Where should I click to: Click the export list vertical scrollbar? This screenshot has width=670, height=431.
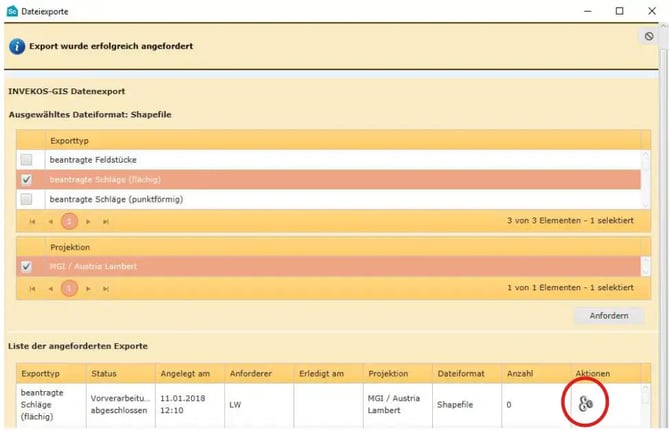tap(645, 405)
